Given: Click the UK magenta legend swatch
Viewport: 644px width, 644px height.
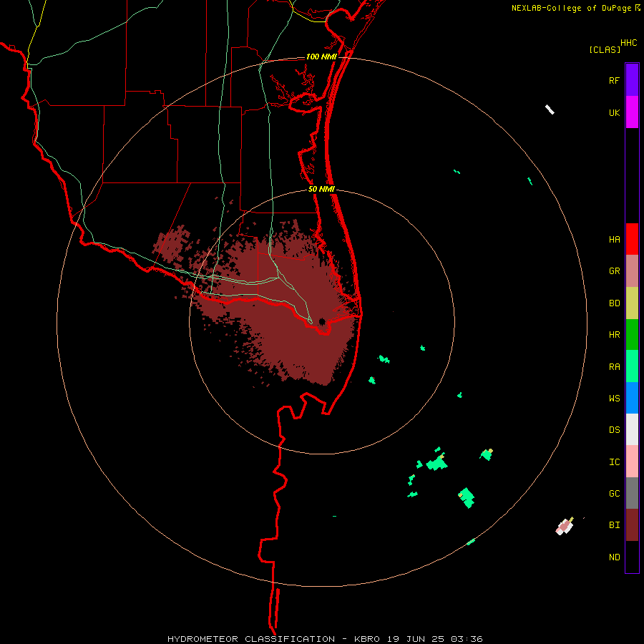Looking at the screenshot, I should click(x=632, y=112).
